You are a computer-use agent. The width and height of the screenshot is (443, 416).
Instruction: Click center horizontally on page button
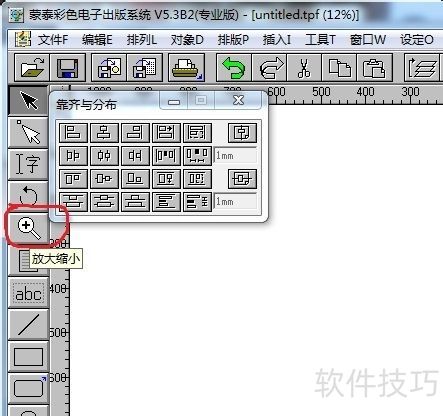(x=242, y=132)
